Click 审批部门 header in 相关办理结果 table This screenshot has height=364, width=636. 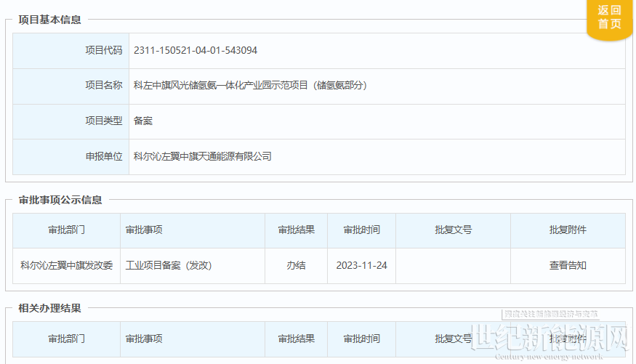67,339
